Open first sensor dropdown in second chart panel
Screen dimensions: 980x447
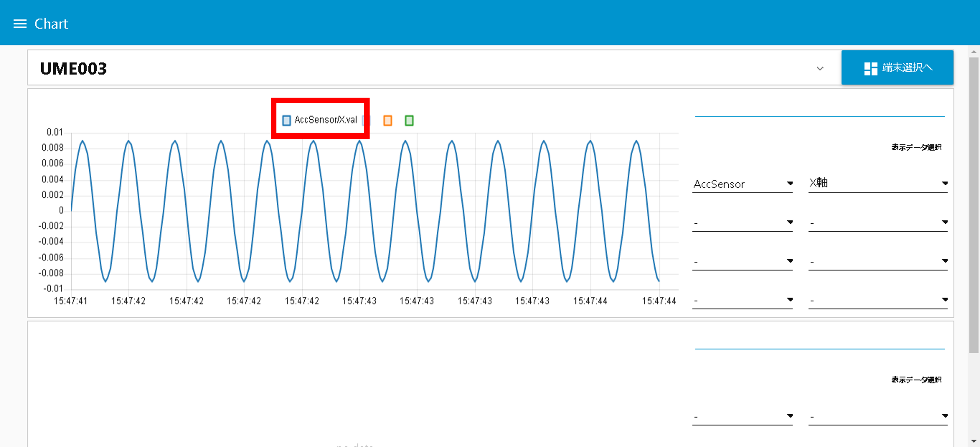(x=742, y=416)
